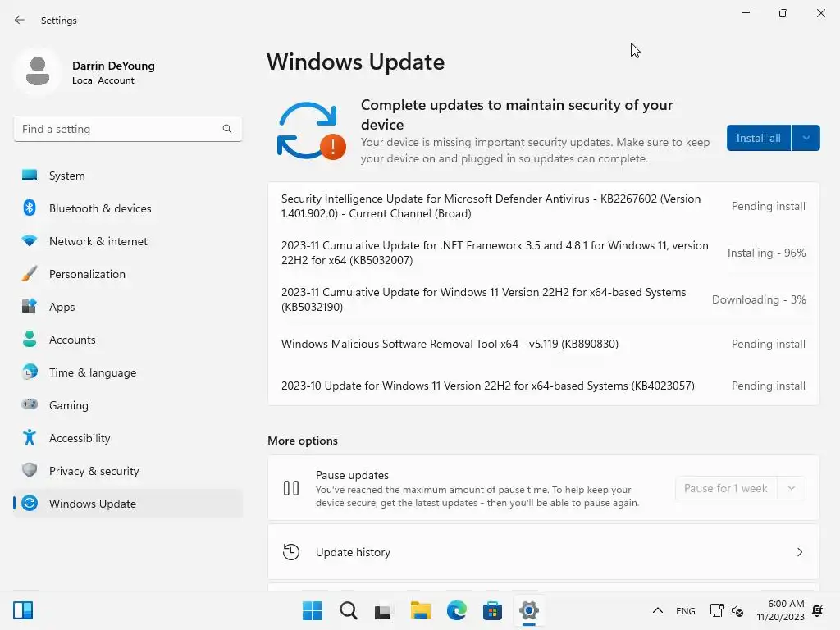Click the Update history clock icon
Screen dimensions: 840x630
click(291, 552)
